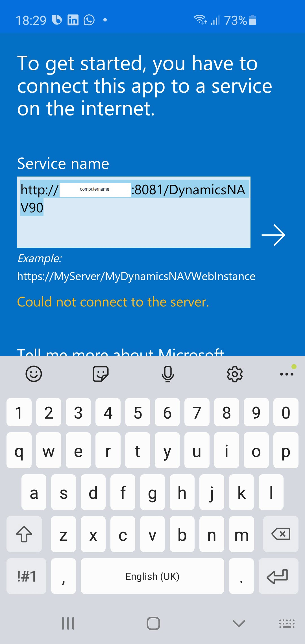Hide keyboard with the down chevron

[x=239, y=623]
